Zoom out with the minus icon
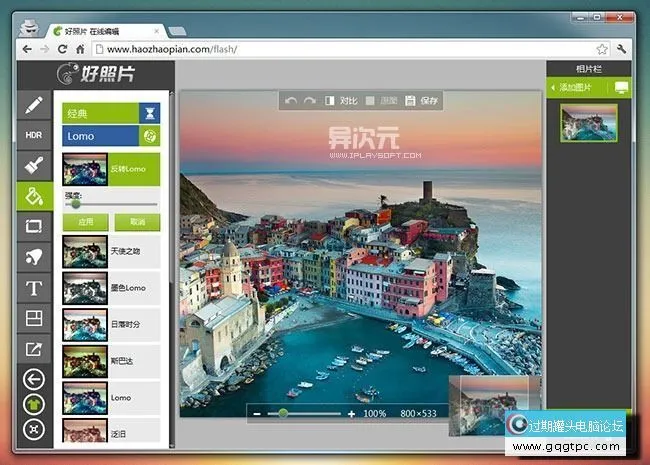 [257, 414]
